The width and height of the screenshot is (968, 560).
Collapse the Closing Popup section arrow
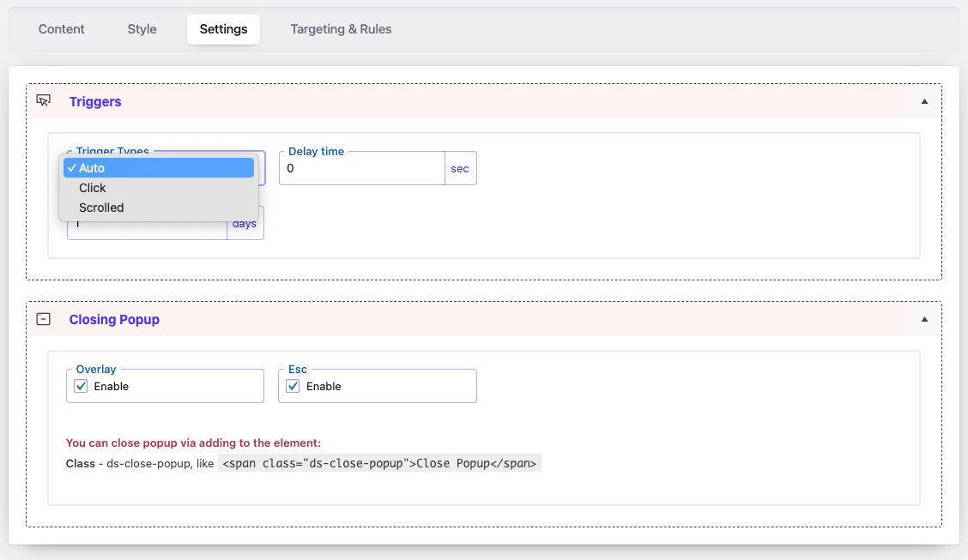pos(924,320)
